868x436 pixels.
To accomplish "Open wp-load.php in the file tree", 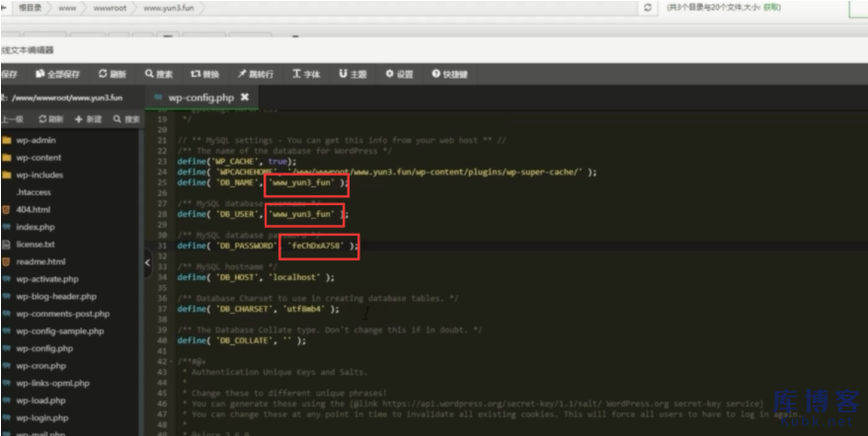I will coord(40,400).
